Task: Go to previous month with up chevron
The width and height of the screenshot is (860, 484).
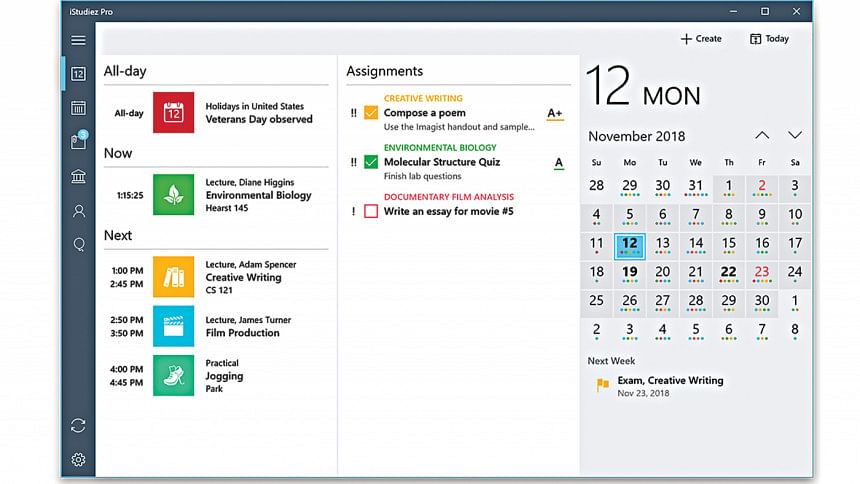Action: click(762, 135)
